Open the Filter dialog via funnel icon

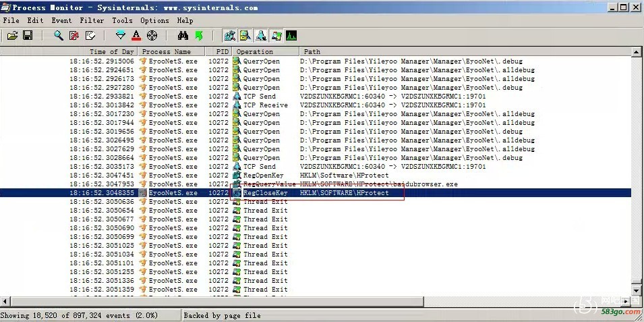tap(120, 36)
